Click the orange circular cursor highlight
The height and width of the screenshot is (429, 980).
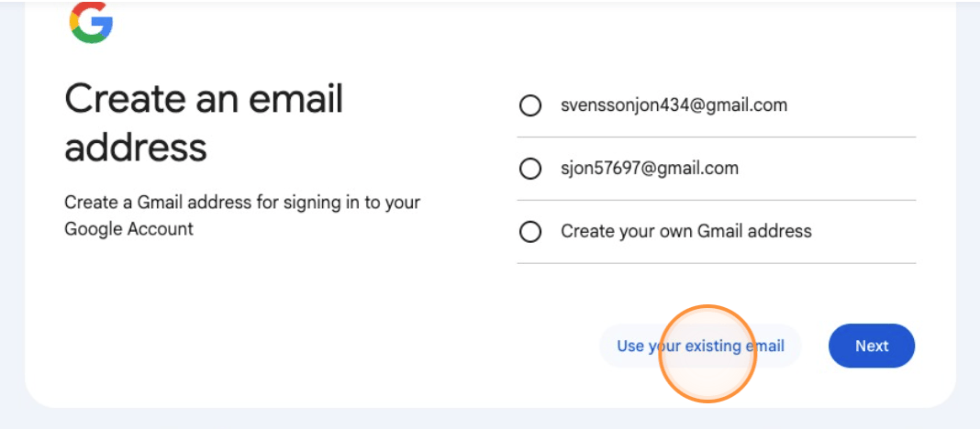[x=707, y=354]
